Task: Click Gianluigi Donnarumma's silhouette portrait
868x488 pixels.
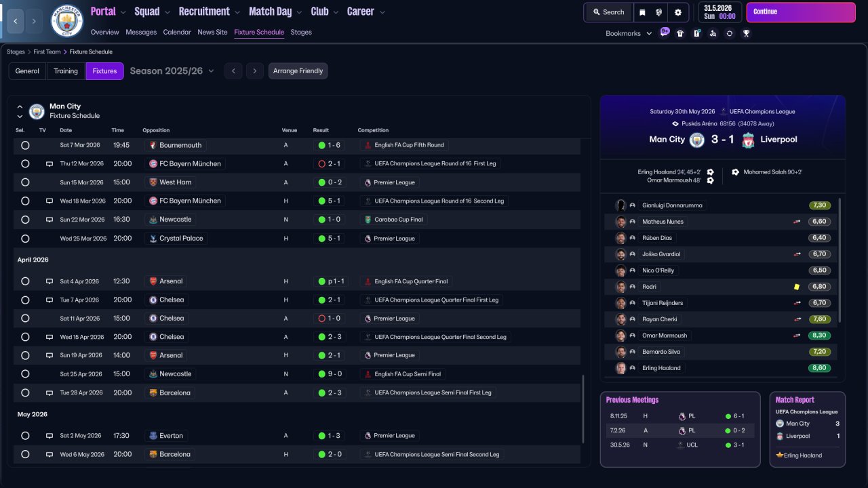Action: coord(620,205)
